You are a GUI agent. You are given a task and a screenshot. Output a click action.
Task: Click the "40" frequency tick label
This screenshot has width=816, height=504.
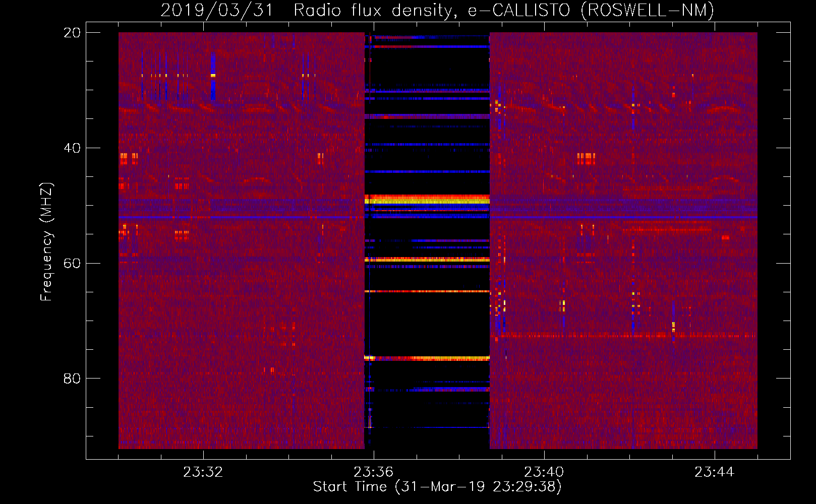pyautogui.click(x=72, y=148)
